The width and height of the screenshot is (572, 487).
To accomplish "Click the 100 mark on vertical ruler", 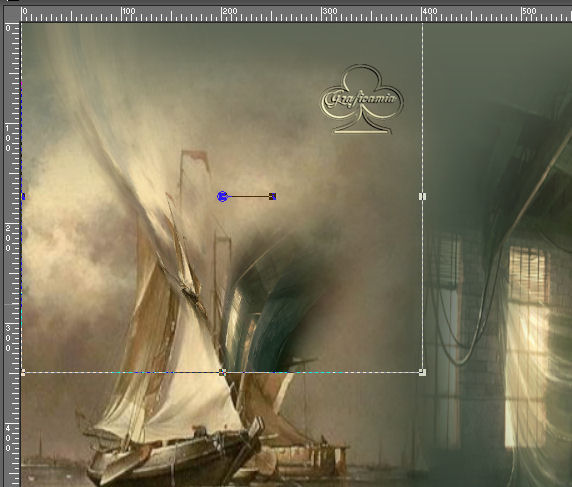I will click(8, 138).
